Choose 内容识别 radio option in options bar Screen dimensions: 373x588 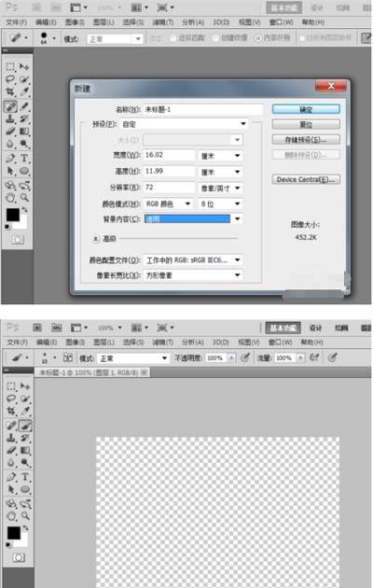point(272,38)
